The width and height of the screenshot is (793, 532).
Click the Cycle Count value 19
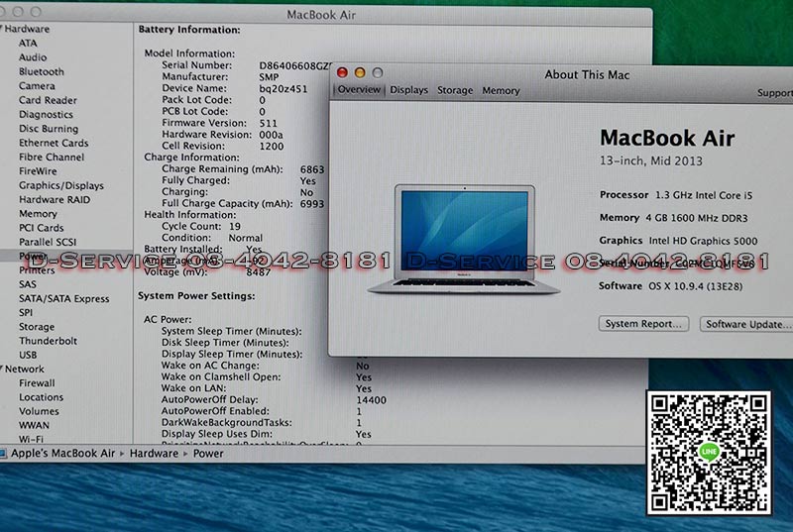click(x=235, y=226)
